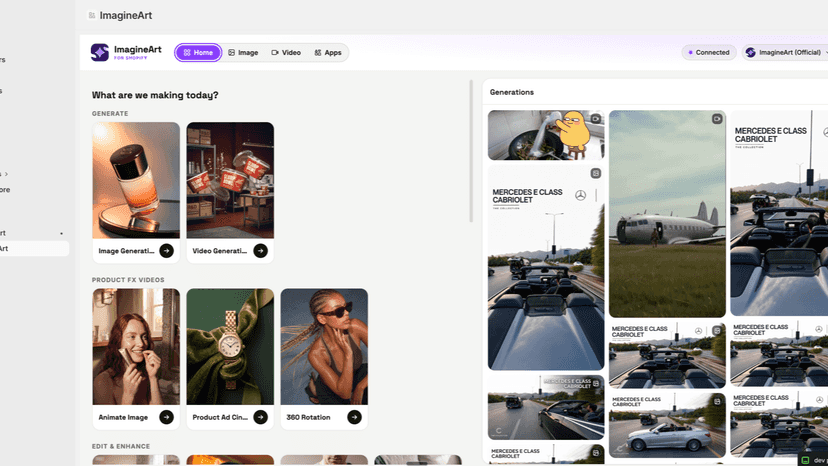Open the perfume bottle Image Generation thumbnail
The image size is (828, 466).
point(136,180)
